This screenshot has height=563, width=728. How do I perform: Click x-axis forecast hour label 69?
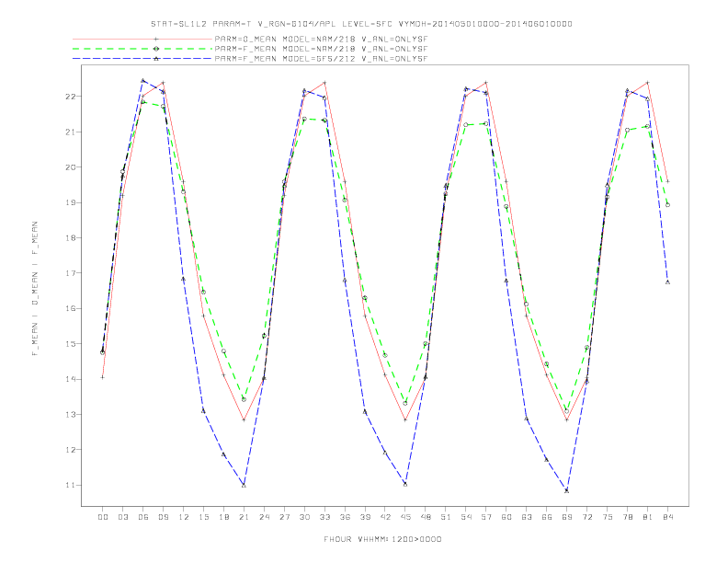point(567,517)
